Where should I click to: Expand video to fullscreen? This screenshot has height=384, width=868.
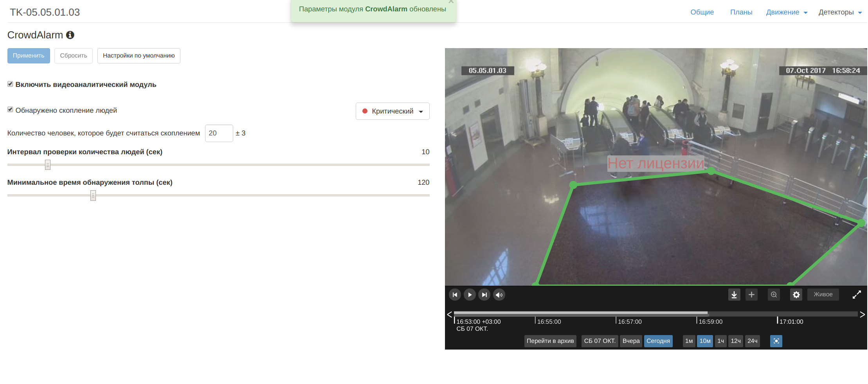click(857, 295)
